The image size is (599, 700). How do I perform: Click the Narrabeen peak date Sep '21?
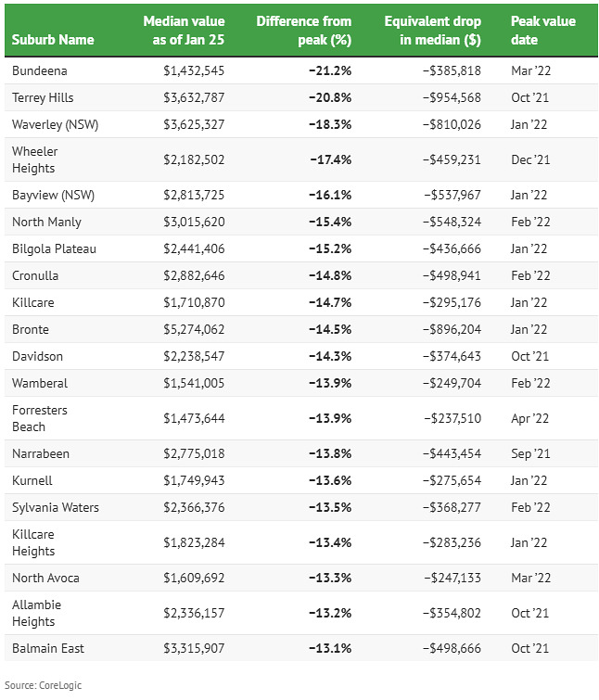coord(530,453)
